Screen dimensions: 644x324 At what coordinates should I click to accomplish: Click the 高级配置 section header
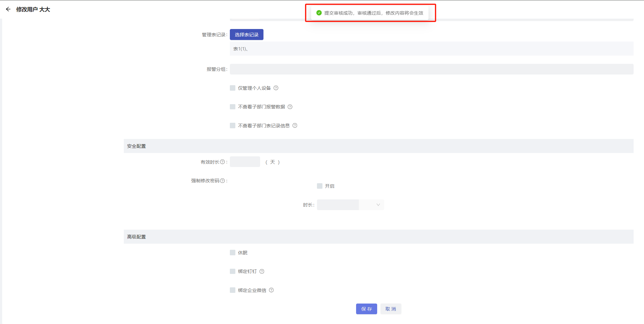pyautogui.click(x=378, y=237)
